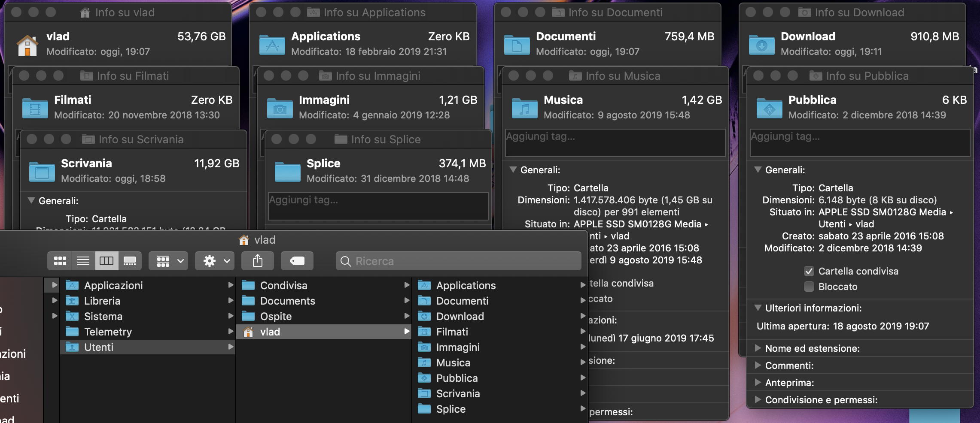Image resolution: width=980 pixels, height=423 pixels.
Task: Select the Utenti folder in Finder
Action: click(148, 347)
